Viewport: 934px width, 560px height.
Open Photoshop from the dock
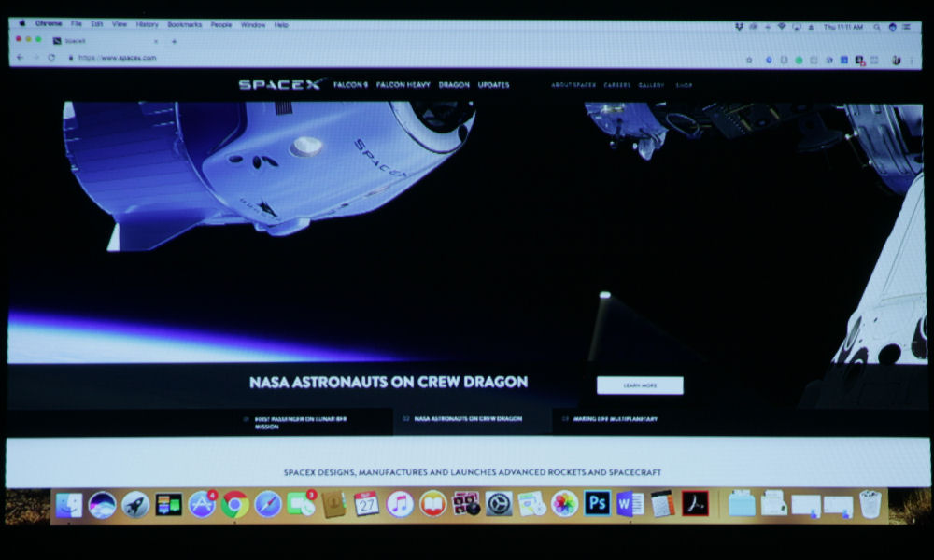point(598,504)
